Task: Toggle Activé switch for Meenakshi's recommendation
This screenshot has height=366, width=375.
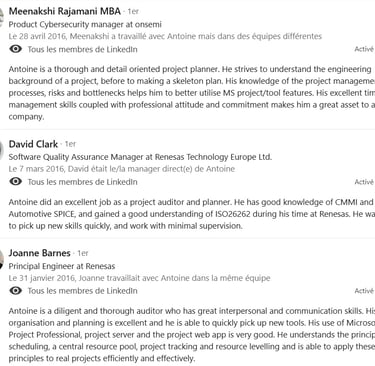Action: click(x=364, y=49)
